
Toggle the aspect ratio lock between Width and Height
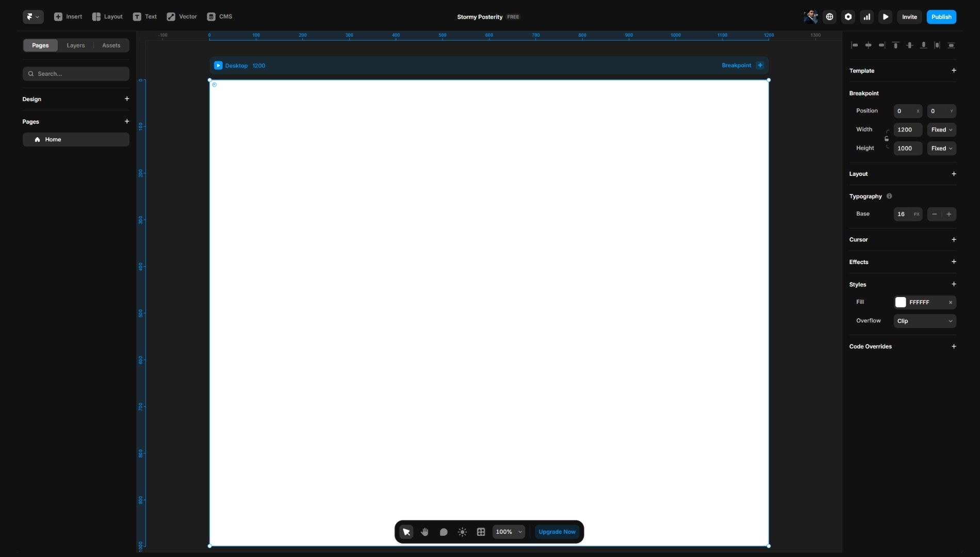click(x=887, y=139)
